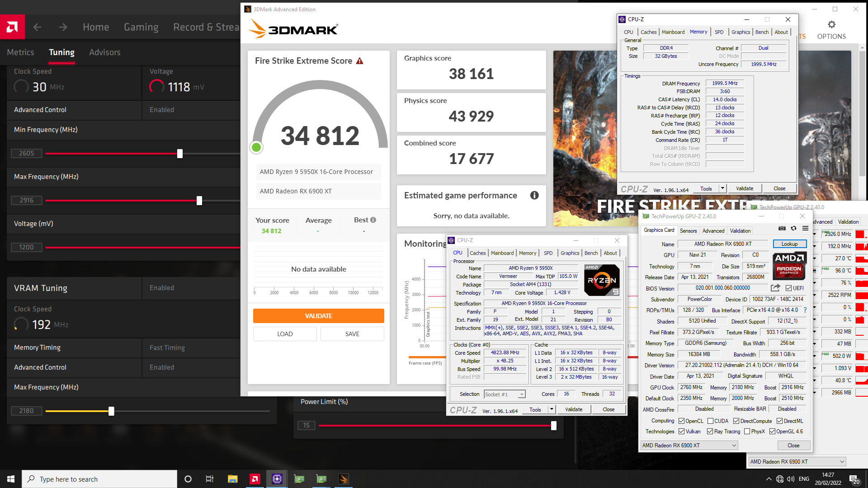Viewport: 868px width, 488px height.
Task: Open the GPU selector dropdown in the back GPU-Z window
Action: pyautogui.click(x=797, y=462)
